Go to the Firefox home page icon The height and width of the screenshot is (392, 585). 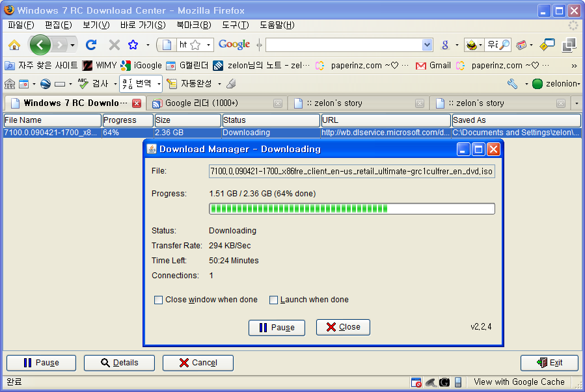coord(14,45)
